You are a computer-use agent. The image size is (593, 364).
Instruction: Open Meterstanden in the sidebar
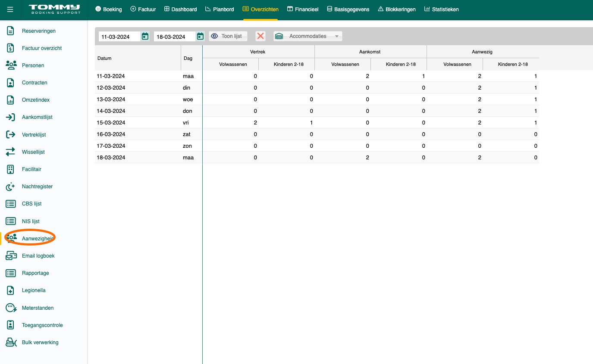(38, 308)
